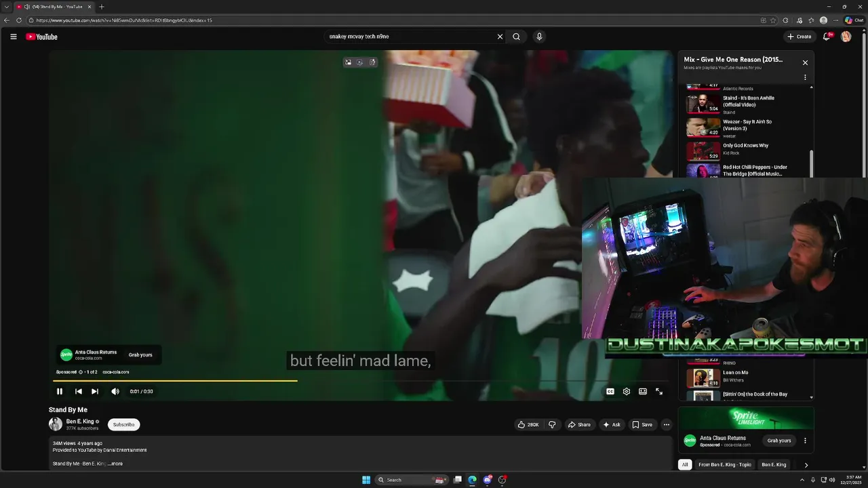Viewport: 868px width, 488px height.
Task: Expand the description with ...more
Action: coord(115,464)
